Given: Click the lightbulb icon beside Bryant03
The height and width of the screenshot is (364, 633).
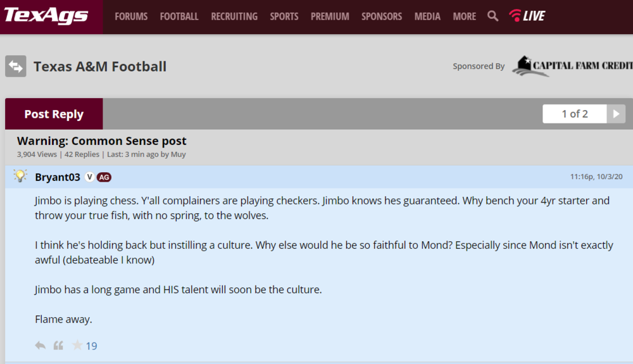Looking at the screenshot, I should (20, 177).
